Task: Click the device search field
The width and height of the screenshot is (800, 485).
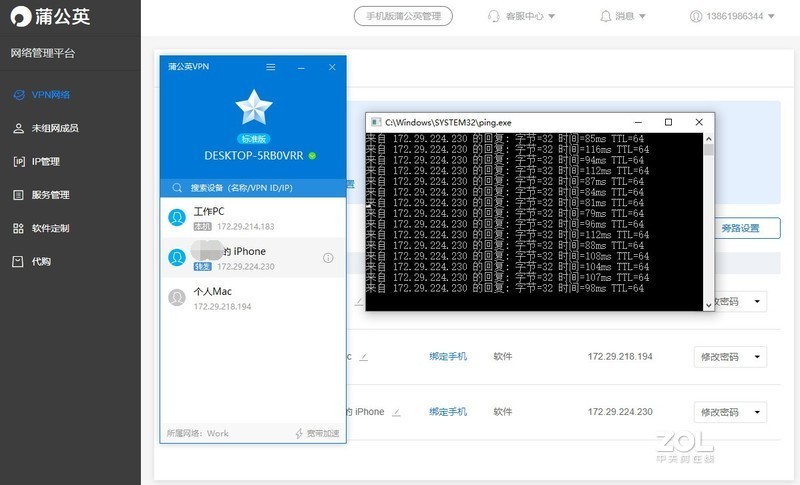Action: (253, 188)
